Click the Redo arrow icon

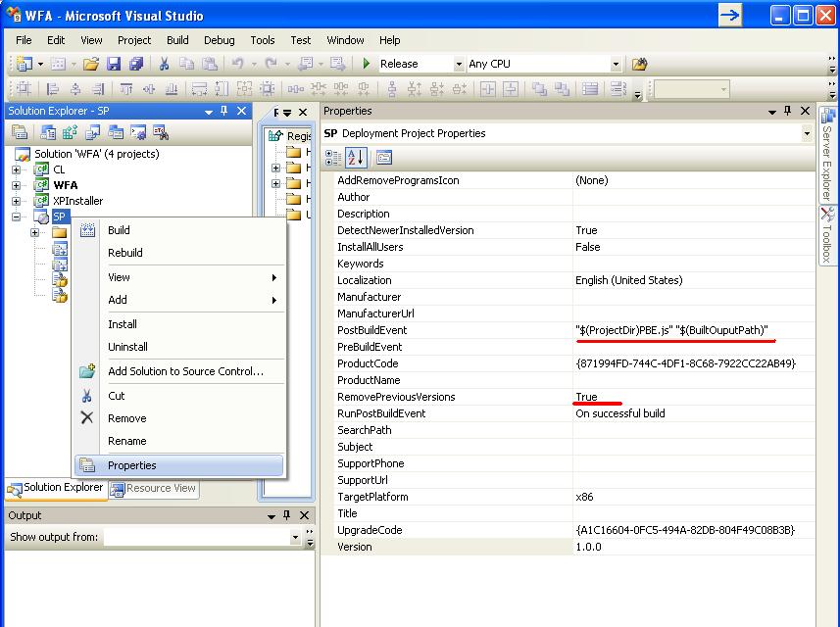272,64
